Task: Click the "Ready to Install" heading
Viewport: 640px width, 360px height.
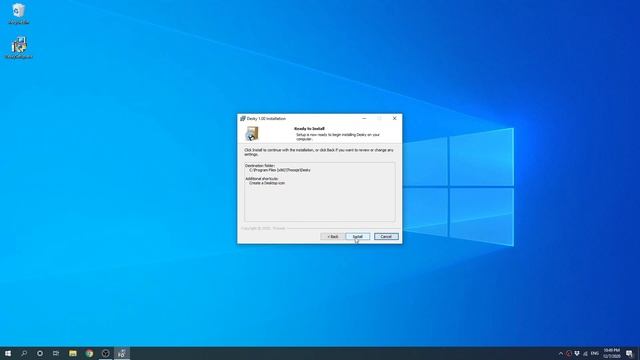Action: point(309,129)
